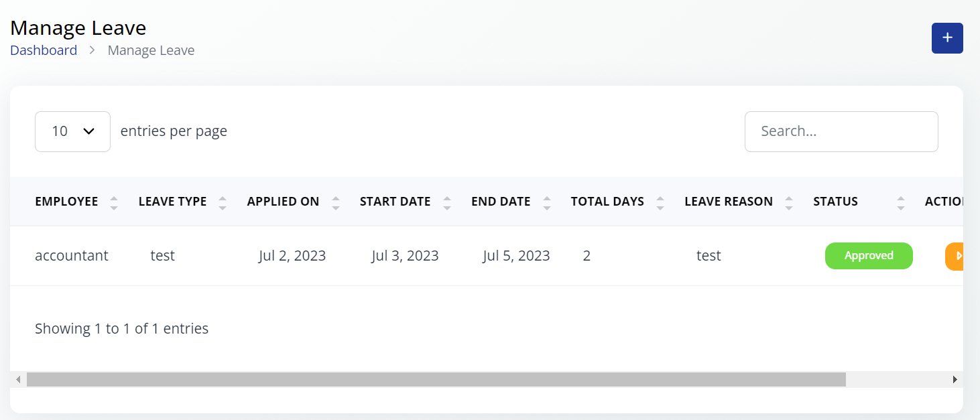
Task: Open the entries per page dropdown
Action: [72, 131]
